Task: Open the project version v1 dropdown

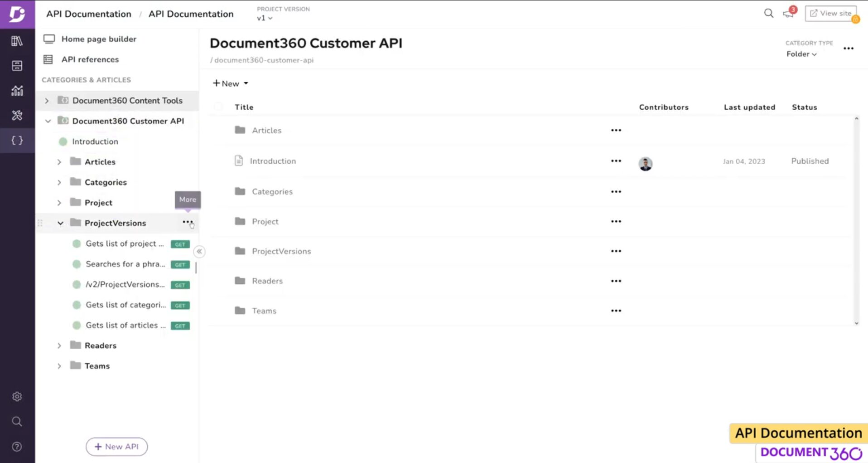Action: pyautogui.click(x=265, y=18)
